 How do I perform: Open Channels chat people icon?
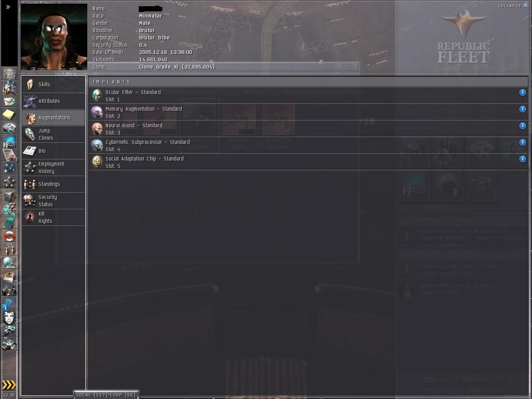point(9,249)
